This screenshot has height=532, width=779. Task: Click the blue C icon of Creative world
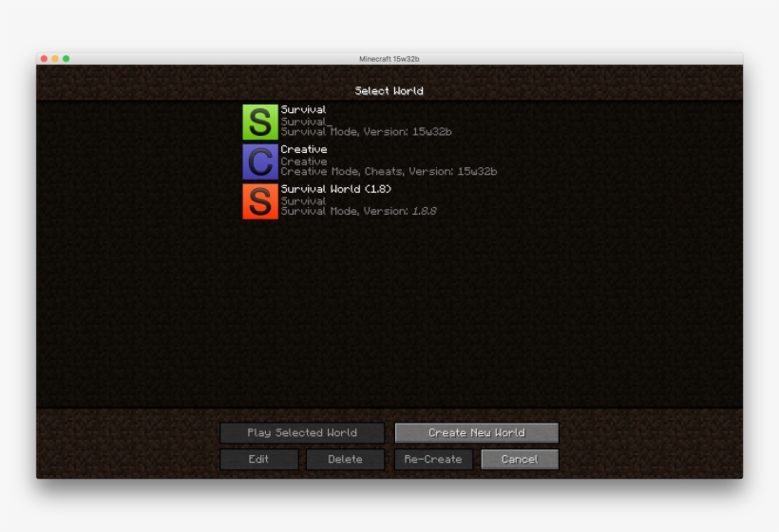pos(260,161)
